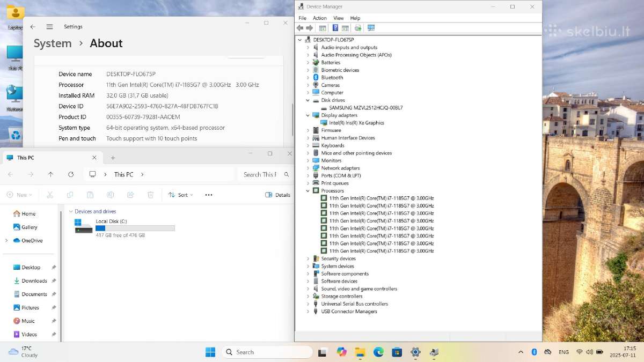Toggle the Details pane button

tap(278, 195)
